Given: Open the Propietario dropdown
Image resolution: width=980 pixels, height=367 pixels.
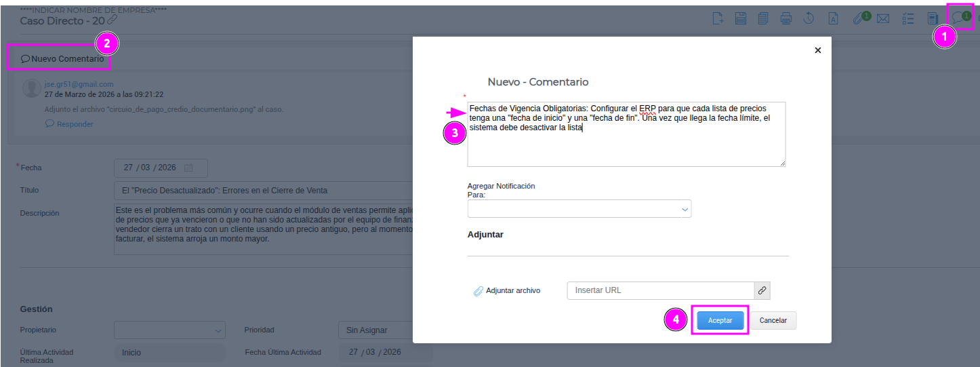Looking at the screenshot, I should click(169, 330).
